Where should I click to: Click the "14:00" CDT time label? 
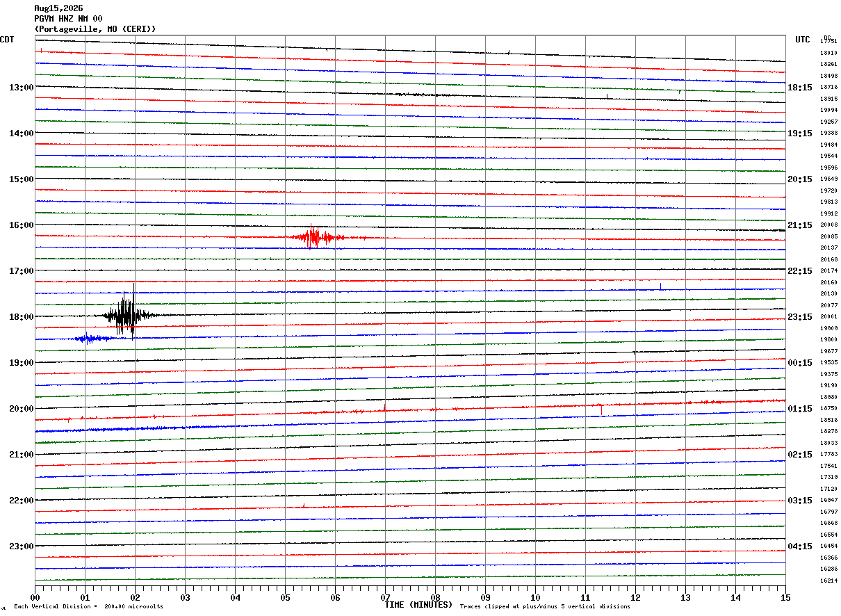22,133
